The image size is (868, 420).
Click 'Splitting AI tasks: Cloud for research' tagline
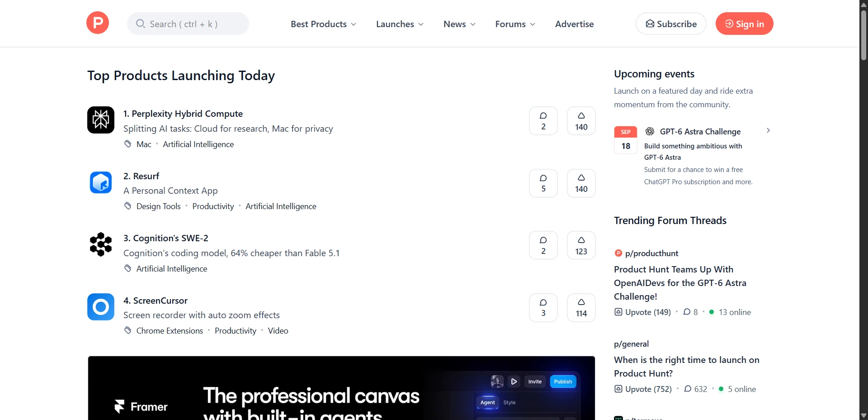[x=228, y=129]
